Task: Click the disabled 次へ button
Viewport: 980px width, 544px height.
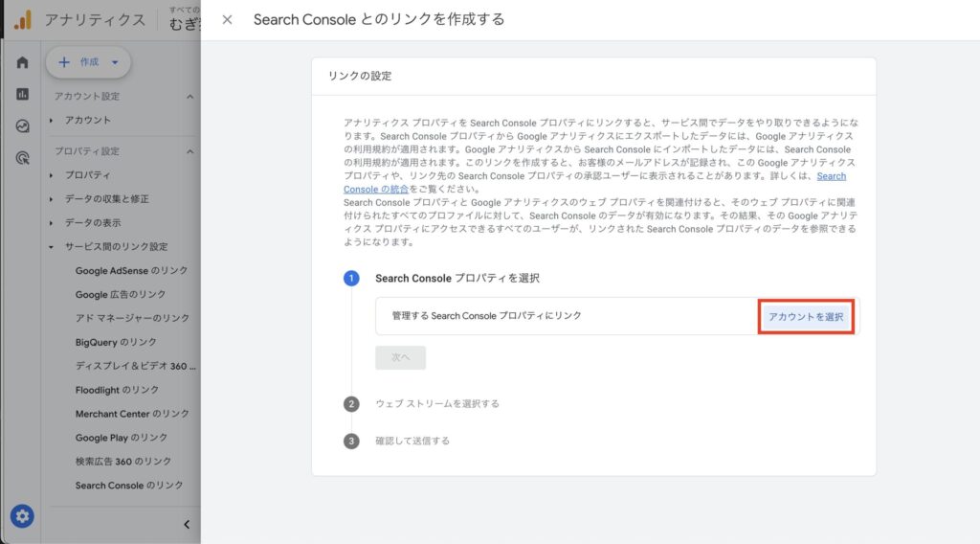Action: pos(401,357)
